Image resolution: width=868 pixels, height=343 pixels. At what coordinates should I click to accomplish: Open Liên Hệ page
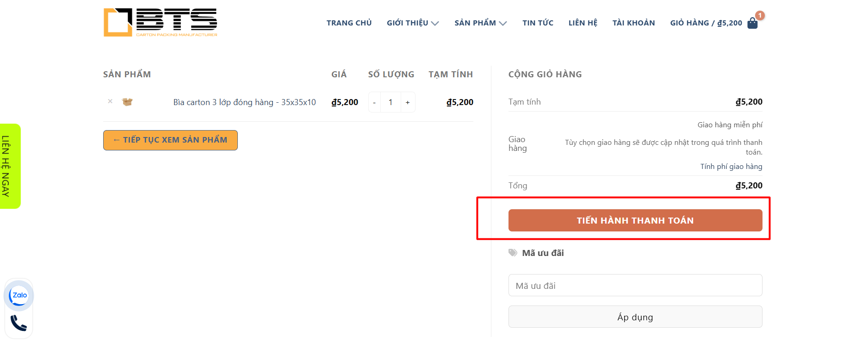[583, 23]
